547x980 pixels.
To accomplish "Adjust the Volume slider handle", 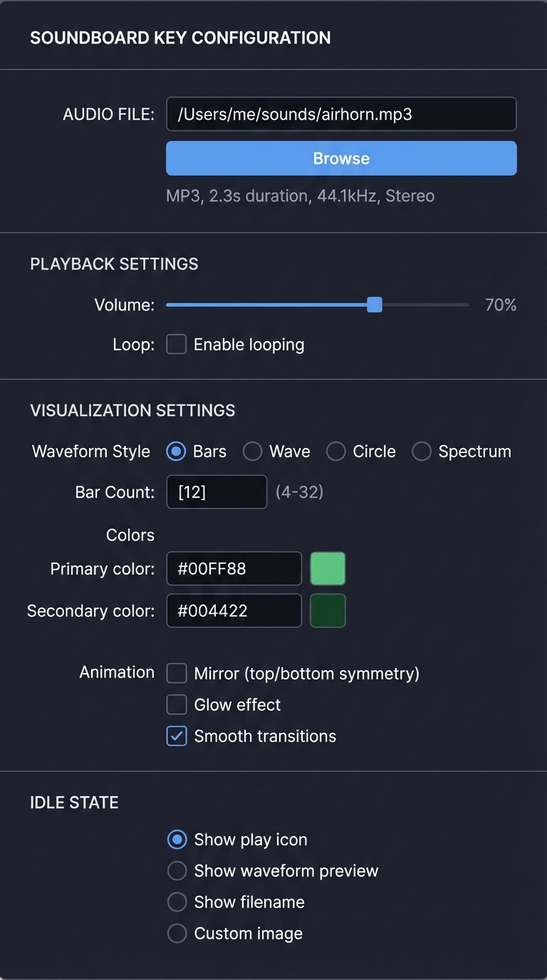I will pyautogui.click(x=374, y=304).
